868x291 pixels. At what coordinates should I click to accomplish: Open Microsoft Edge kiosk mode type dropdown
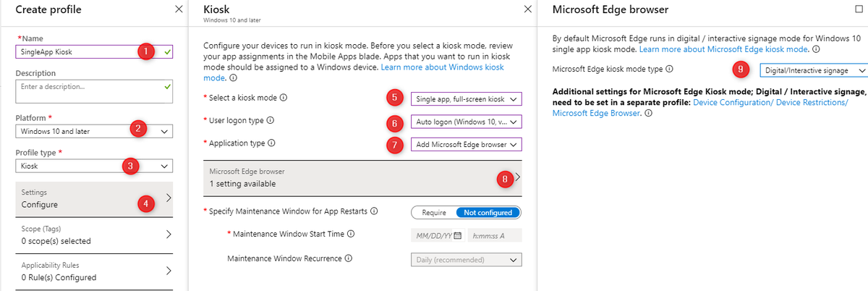(x=813, y=71)
